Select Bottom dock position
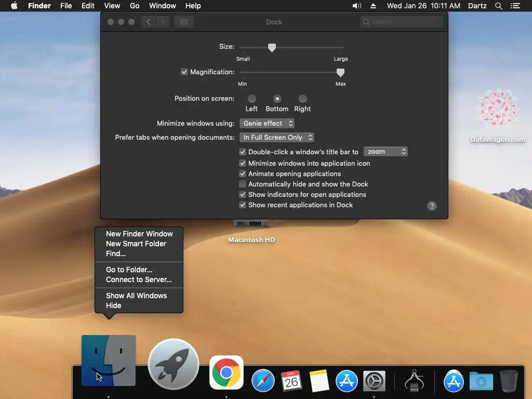 pyautogui.click(x=277, y=99)
